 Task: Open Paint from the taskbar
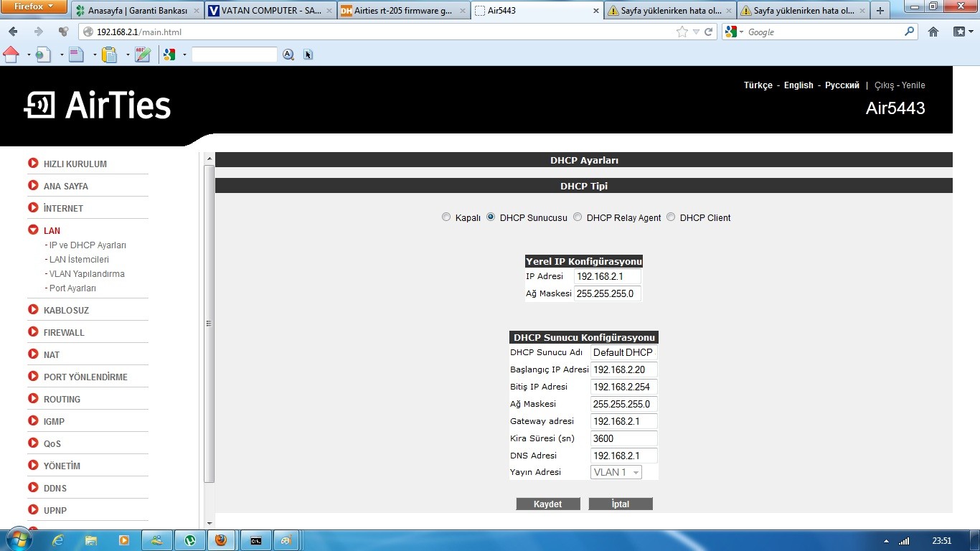286,540
